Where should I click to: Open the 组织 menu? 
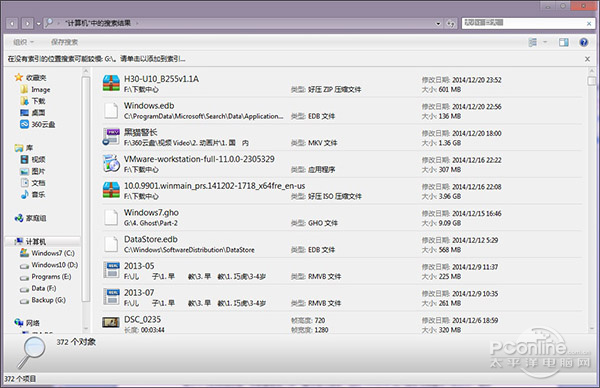23,42
